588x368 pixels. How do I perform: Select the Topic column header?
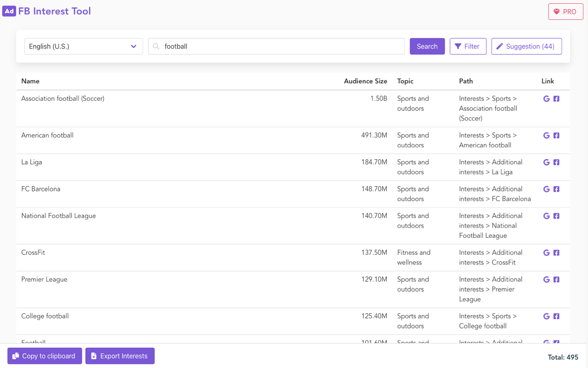pyautogui.click(x=405, y=81)
